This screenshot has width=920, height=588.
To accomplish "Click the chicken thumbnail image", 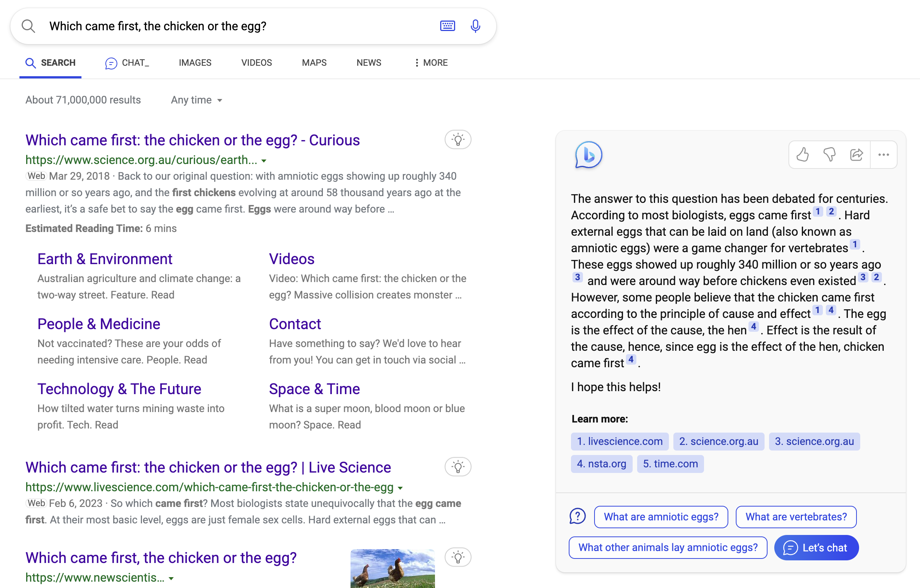I will [392, 569].
